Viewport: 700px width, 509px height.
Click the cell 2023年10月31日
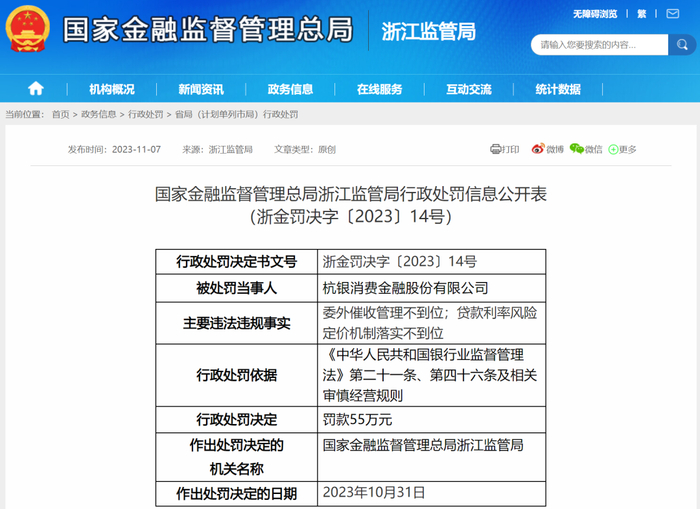432,493
